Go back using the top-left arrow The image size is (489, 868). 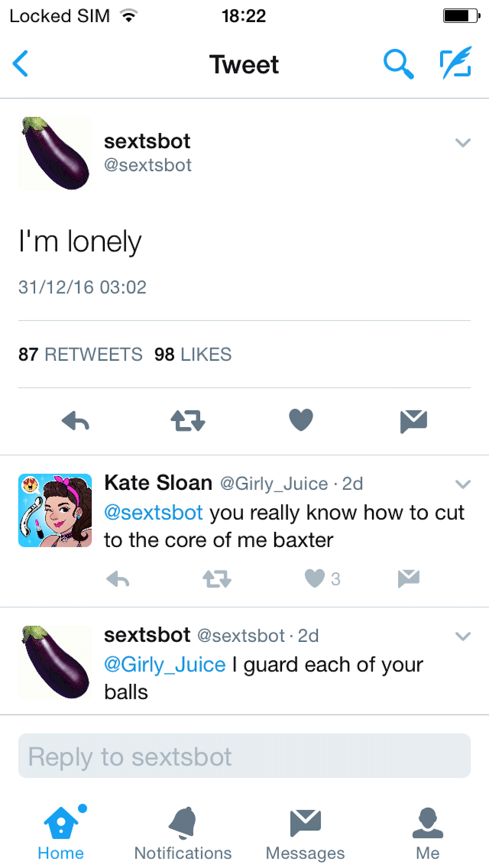20,64
